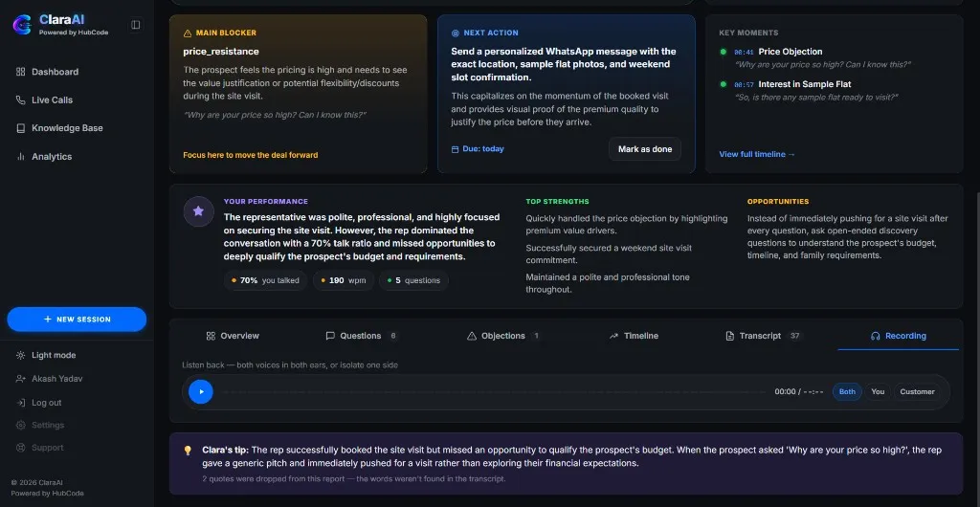Click the sun icon beside Light mode
The width and height of the screenshot is (980, 507).
tap(21, 355)
